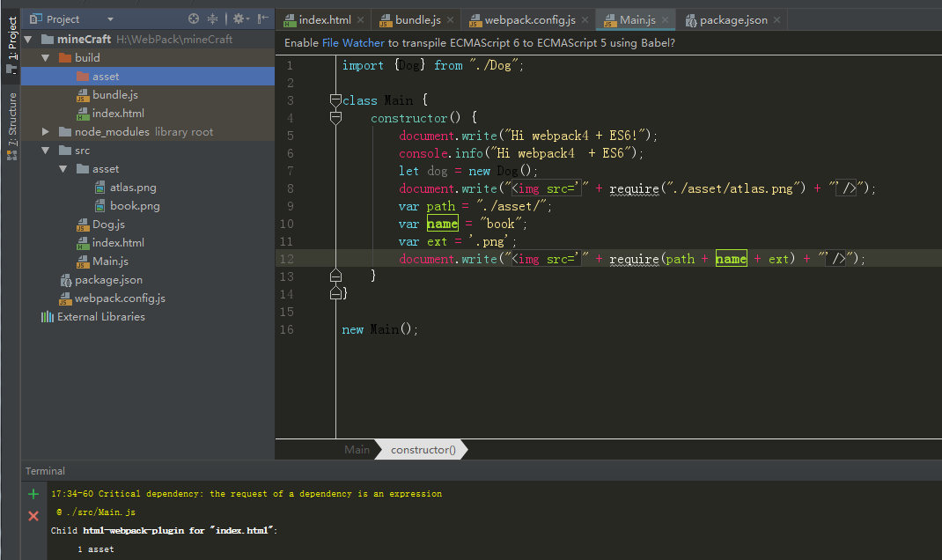
Task: Toggle fold end marker on line 14
Action: [335, 293]
